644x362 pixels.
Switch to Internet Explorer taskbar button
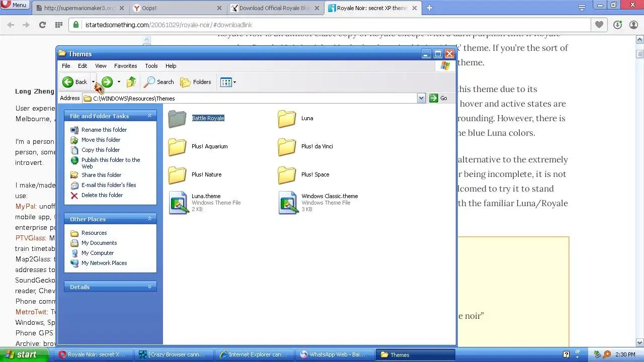(255, 354)
